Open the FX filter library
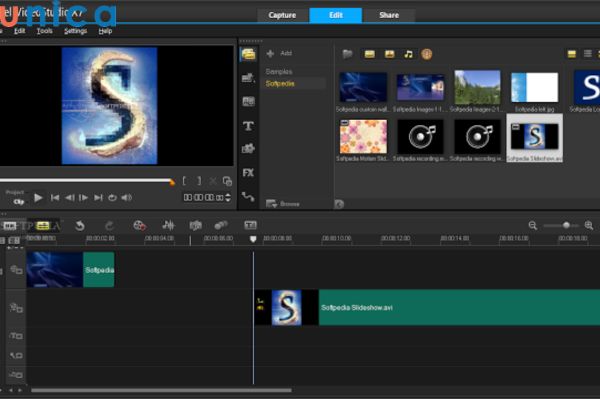Viewport: 600px width, 400px height. 248,172
